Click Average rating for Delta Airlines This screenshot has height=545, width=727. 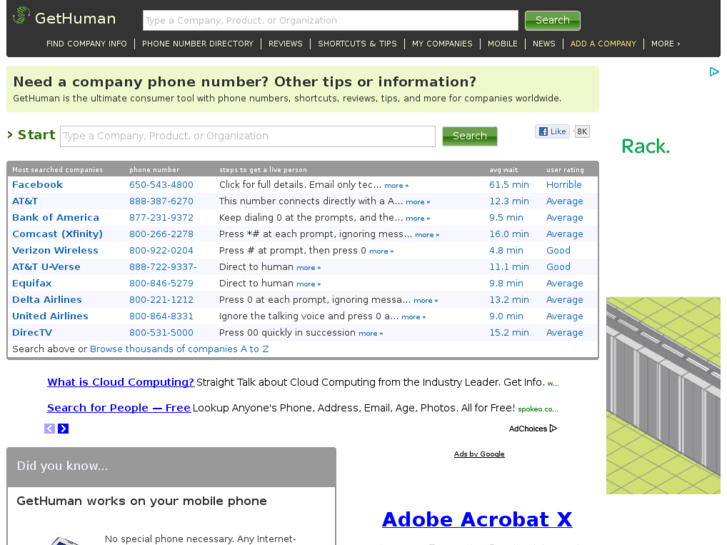pos(564,300)
